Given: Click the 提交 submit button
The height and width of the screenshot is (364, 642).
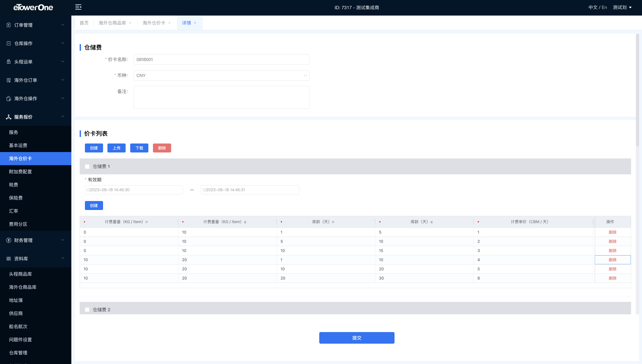Looking at the screenshot, I should (x=357, y=338).
